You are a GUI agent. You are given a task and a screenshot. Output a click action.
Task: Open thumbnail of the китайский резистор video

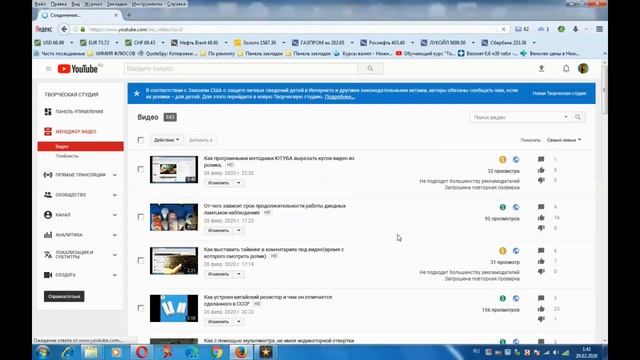(174, 308)
